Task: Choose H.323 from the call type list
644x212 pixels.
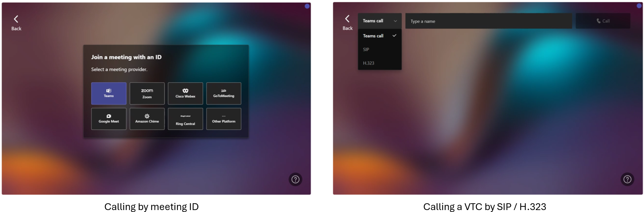Action: (x=369, y=63)
